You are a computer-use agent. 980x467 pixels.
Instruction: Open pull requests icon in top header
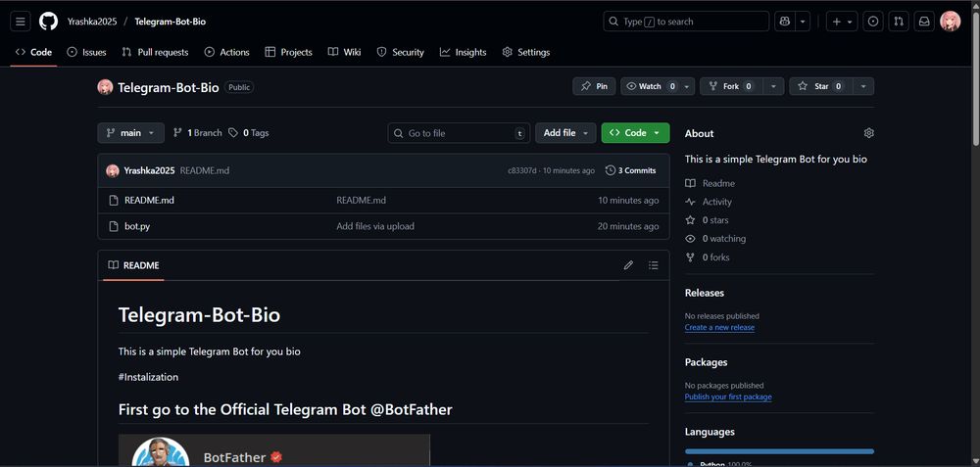tap(898, 22)
